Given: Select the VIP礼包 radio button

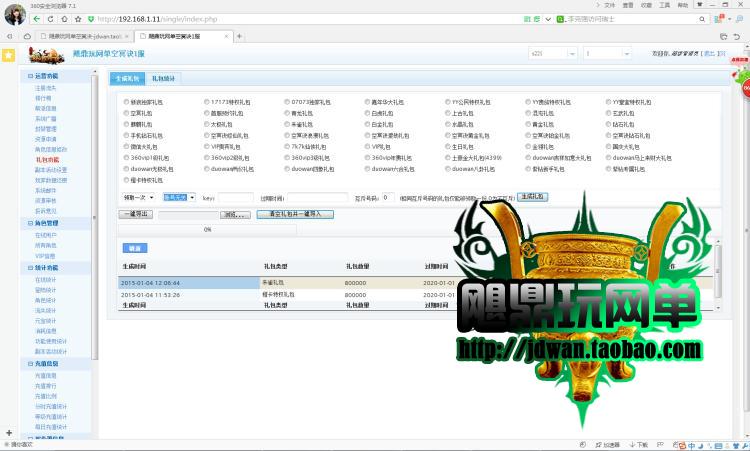Looking at the screenshot, I should click(x=367, y=147).
